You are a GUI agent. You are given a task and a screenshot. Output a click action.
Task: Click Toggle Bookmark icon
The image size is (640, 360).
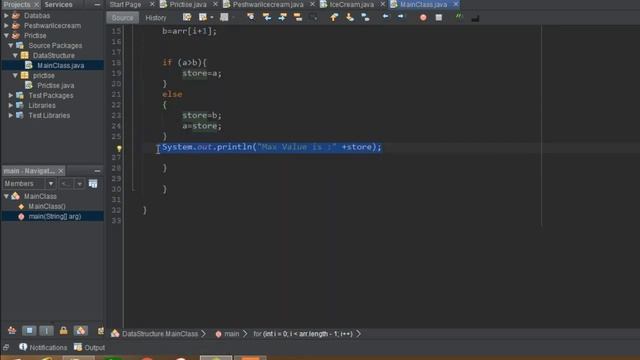[365, 17]
